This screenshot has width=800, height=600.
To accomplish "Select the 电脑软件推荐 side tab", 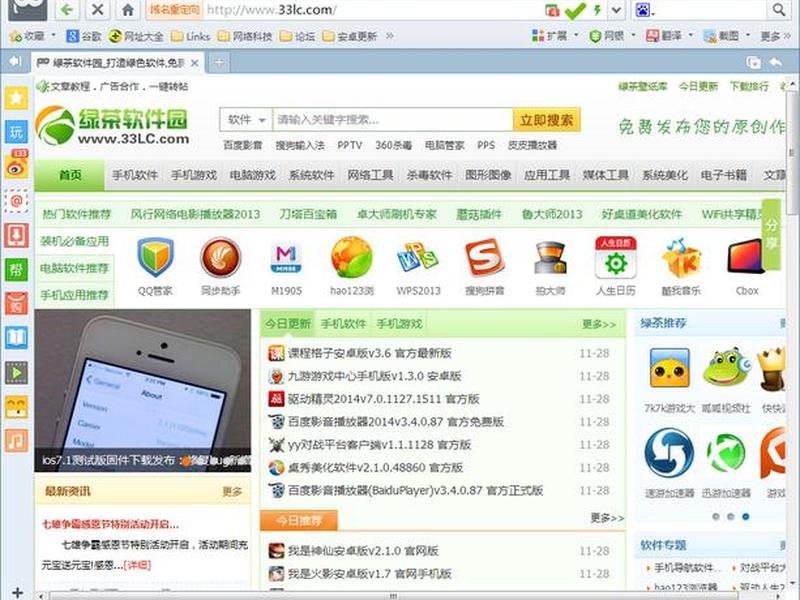I will pos(74,268).
